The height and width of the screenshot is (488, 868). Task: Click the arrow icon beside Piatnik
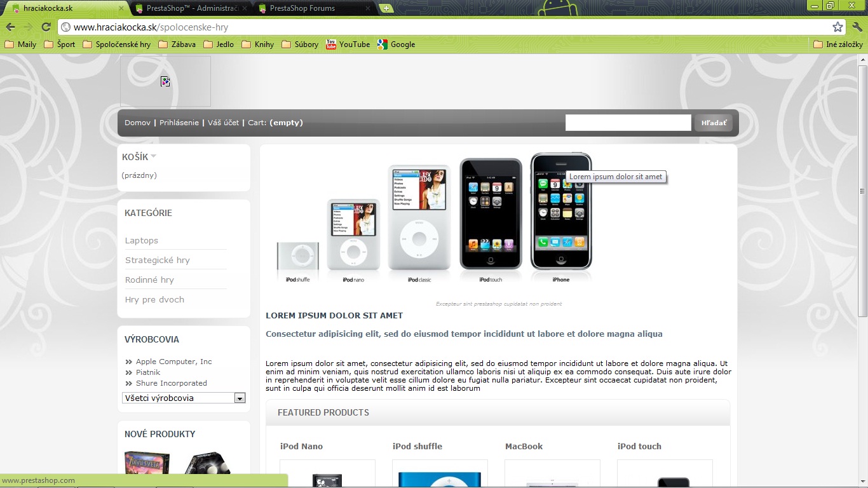(x=129, y=372)
